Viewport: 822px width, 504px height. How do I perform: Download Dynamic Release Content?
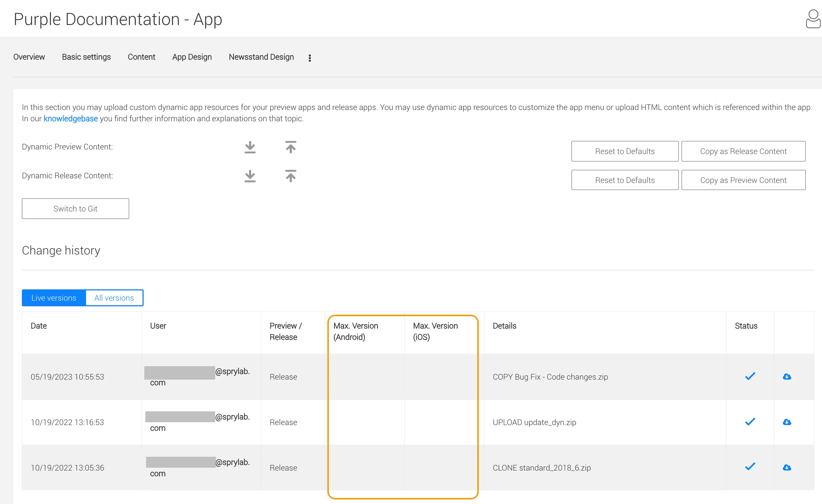pos(250,176)
